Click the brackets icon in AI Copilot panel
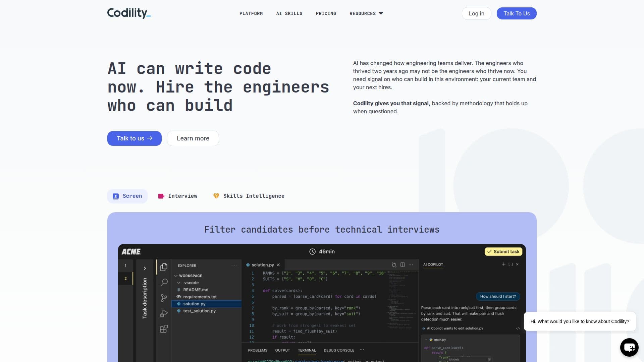644x362 pixels. tap(511, 264)
